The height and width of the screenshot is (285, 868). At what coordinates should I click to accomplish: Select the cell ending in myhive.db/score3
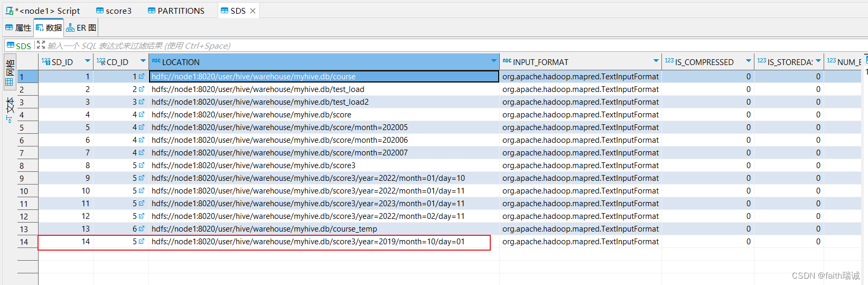click(x=324, y=166)
